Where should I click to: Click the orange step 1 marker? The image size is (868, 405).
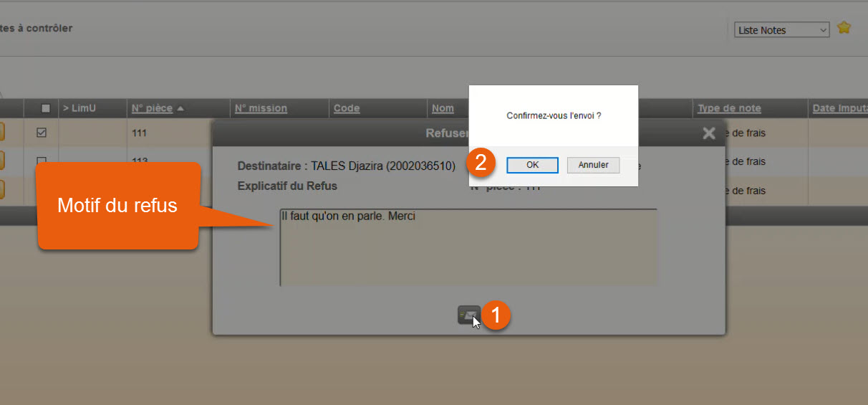[x=496, y=315]
